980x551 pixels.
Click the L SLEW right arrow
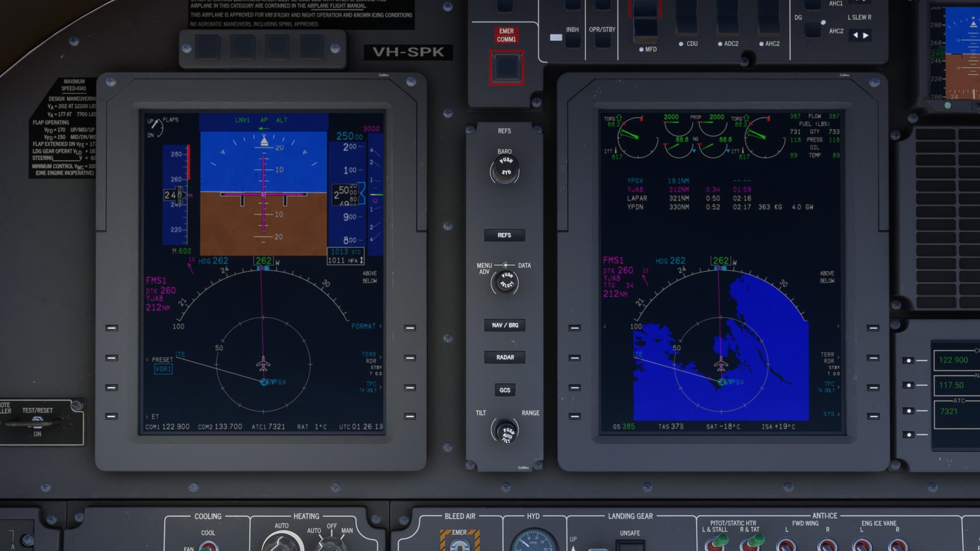(866, 36)
